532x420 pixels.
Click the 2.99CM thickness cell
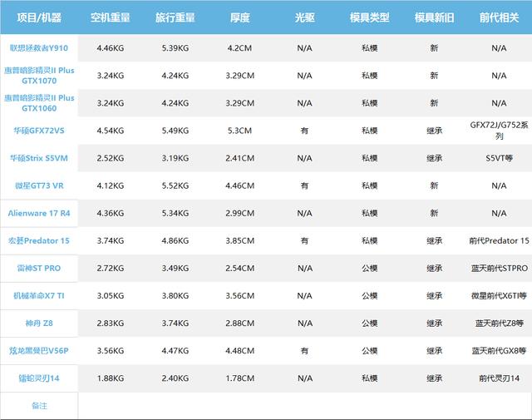[240, 213]
